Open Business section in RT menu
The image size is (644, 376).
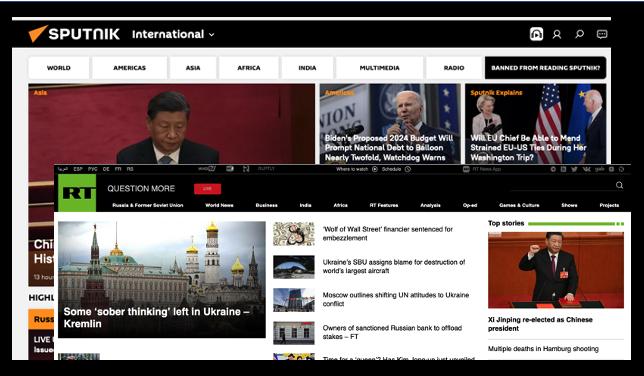267,205
